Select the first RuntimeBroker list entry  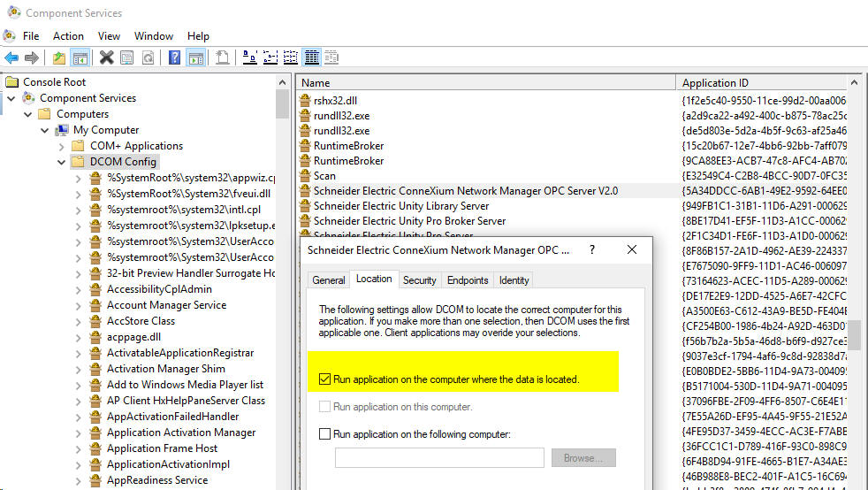click(349, 146)
